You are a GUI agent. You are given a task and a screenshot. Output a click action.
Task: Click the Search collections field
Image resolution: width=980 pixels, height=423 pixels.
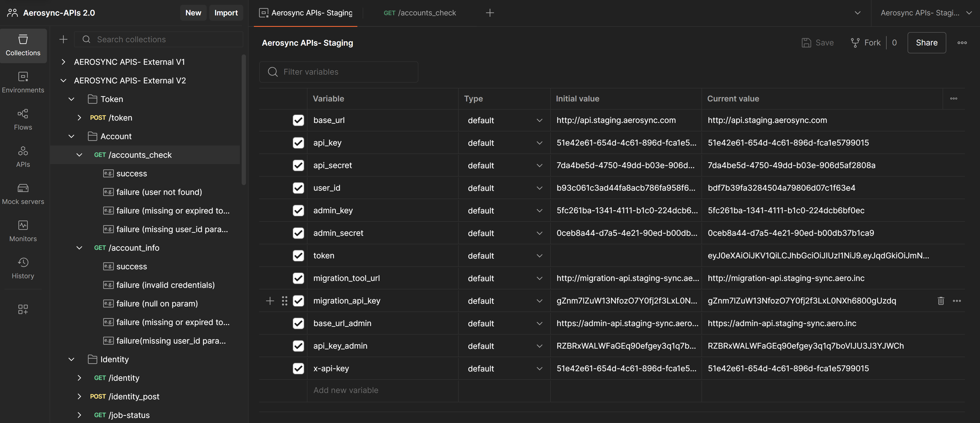click(159, 39)
